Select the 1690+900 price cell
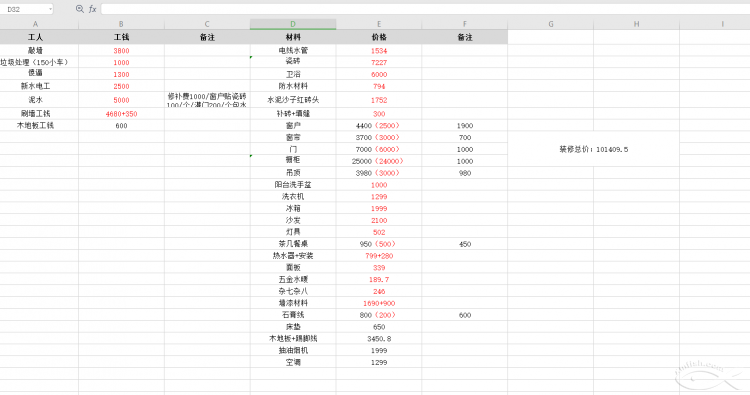This screenshot has width=750, height=395. pyautogui.click(x=379, y=303)
